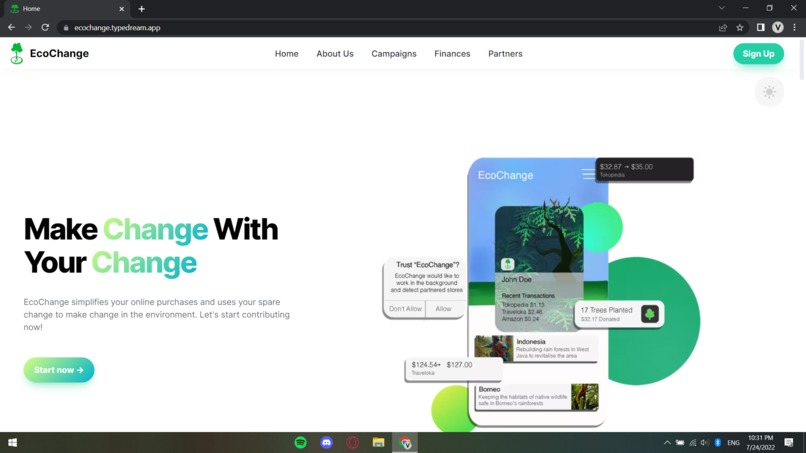Open File Explorer from the taskbar
Screen dimensions: 806x453
378,442
